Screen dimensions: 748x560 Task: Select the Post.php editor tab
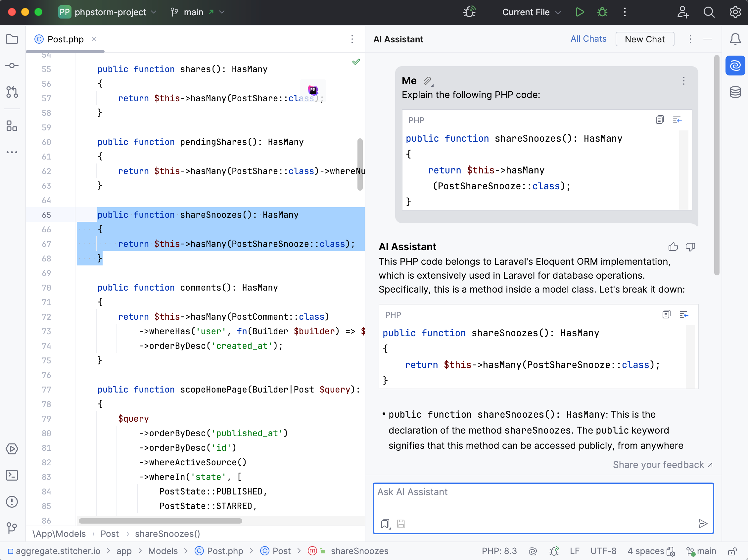click(x=65, y=40)
